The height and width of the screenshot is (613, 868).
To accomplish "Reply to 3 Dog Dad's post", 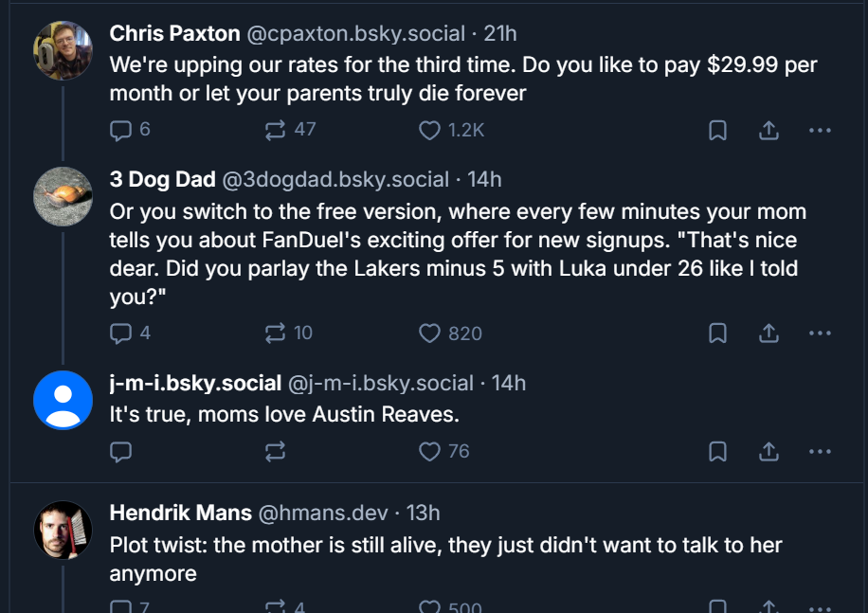I will 120,333.
